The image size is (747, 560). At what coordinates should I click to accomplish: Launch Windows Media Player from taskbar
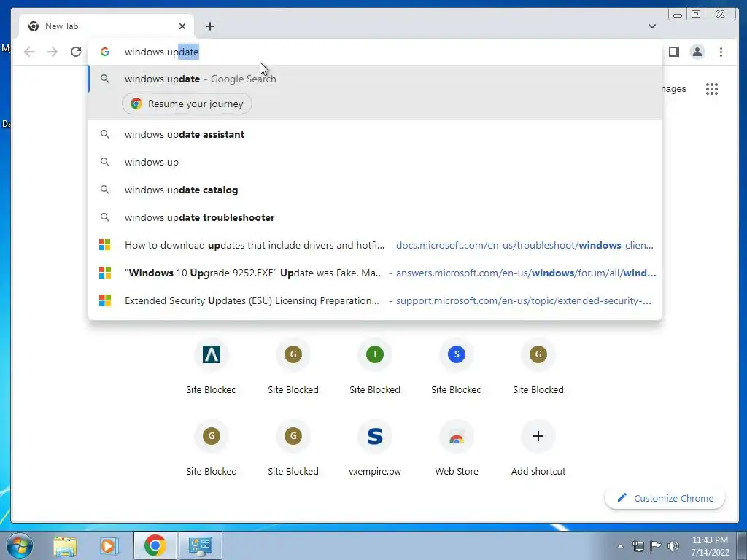[108, 545]
